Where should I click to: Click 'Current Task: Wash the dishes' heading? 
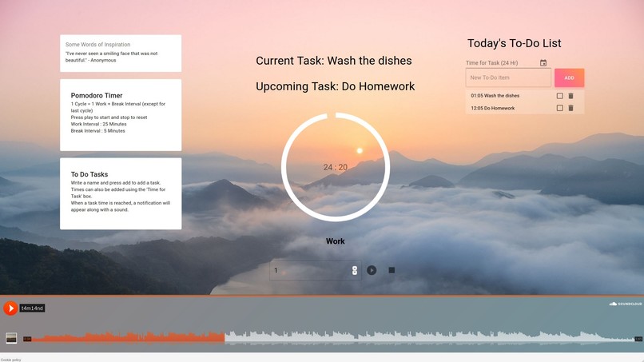click(333, 61)
